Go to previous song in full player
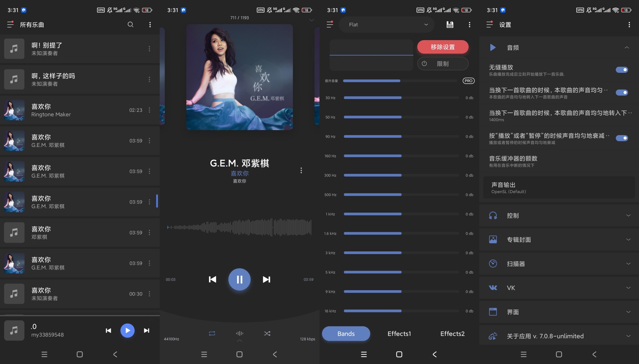Image resolution: width=639 pixels, height=364 pixels. tap(212, 279)
